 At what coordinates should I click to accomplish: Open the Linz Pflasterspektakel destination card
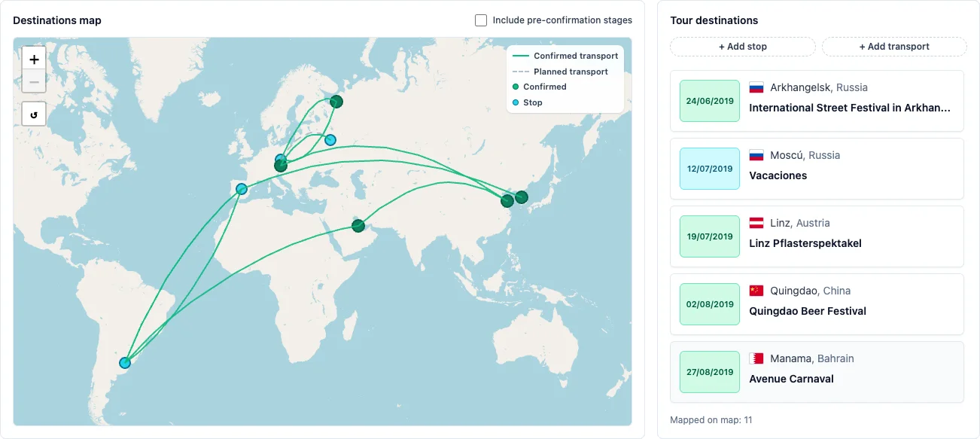coord(817,236)
